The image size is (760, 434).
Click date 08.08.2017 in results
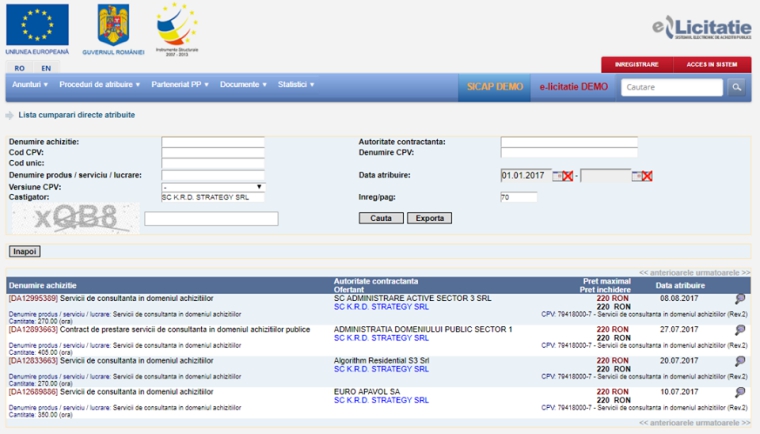(x=679, y=298)
